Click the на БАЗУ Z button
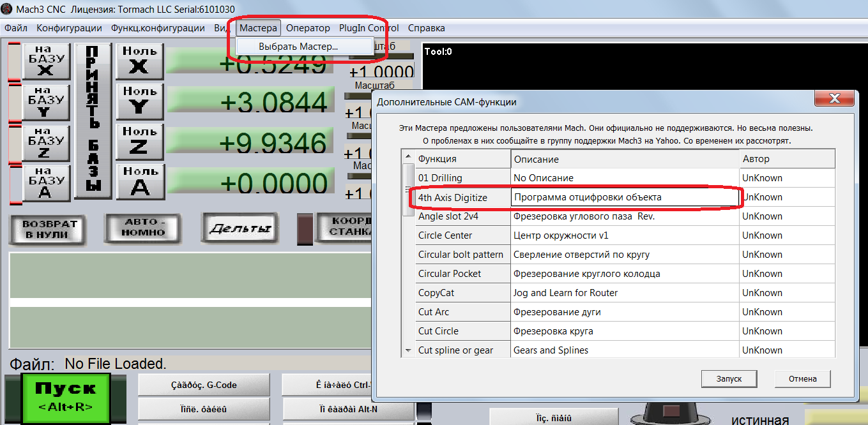The height and width of the screenshot is (425, 868). click(x=46, y=143)
